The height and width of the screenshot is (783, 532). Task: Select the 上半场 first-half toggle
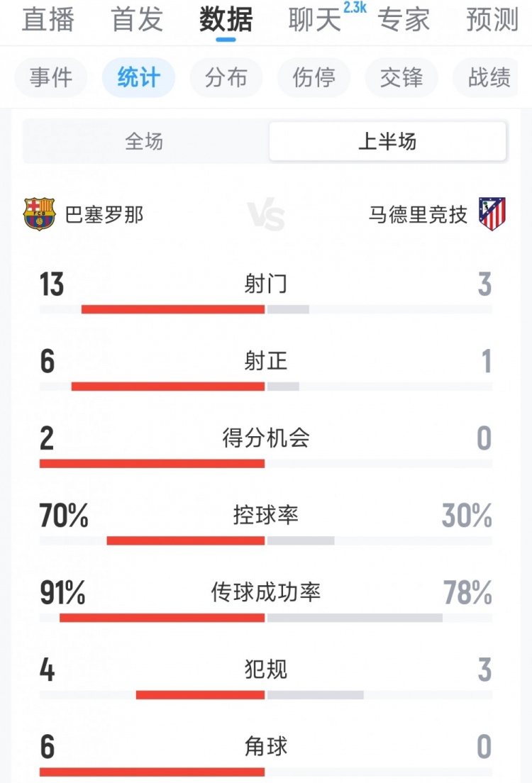click(x=387, y=142)
